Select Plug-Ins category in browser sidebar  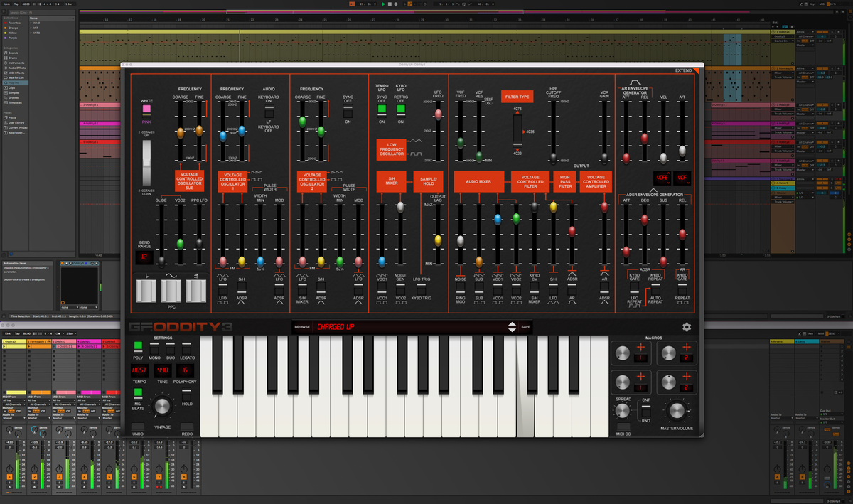pyautogui.click(x=14, y=82)
